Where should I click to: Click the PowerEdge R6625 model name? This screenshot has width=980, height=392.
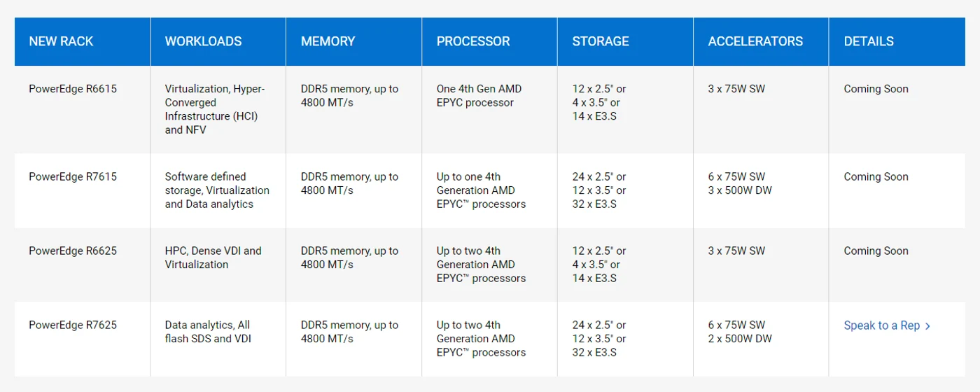tap(73, 251)
